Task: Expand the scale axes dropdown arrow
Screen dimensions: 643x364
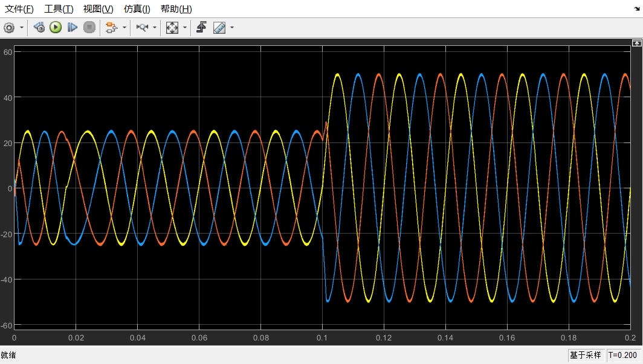Action: [184, 27]
